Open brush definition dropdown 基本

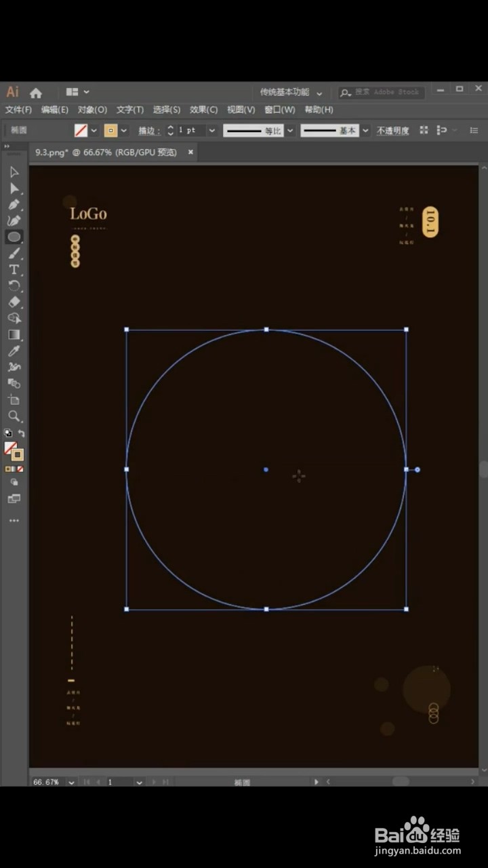pyautogui.click(x=365, y=130)
